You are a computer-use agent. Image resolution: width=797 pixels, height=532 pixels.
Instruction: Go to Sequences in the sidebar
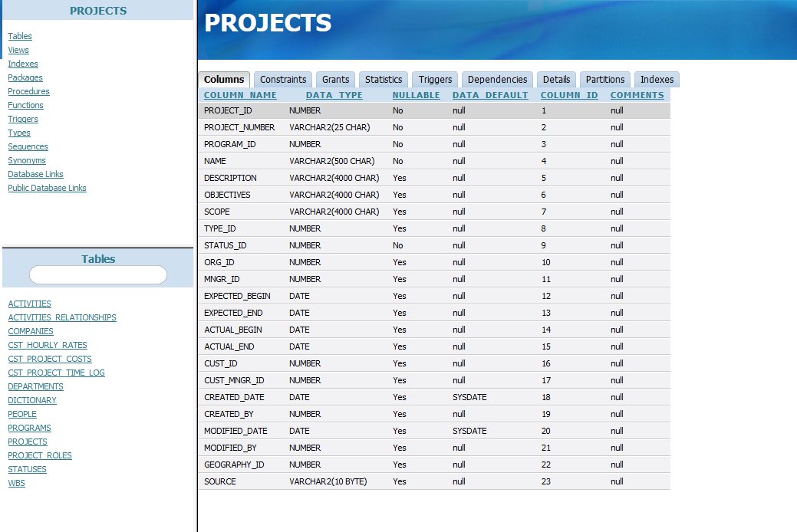(x=28, y=146)
